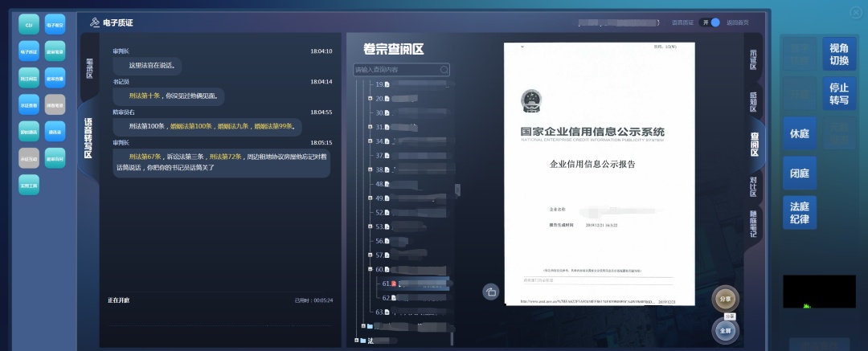Open the 随庭笔记 side tab
Screen dimensions: 868x351
[x=753, y=224]
